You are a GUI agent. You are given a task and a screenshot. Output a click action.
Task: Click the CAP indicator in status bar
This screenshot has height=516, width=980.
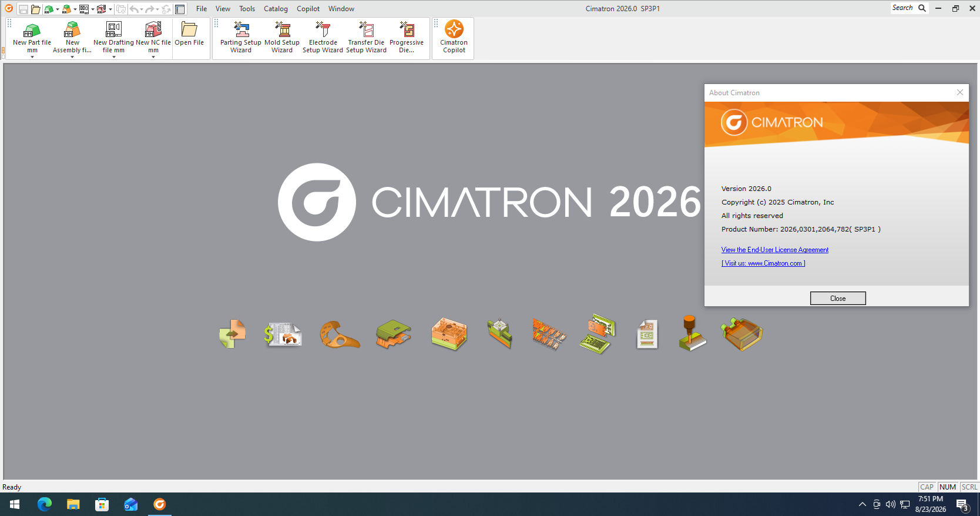(927, 487)
